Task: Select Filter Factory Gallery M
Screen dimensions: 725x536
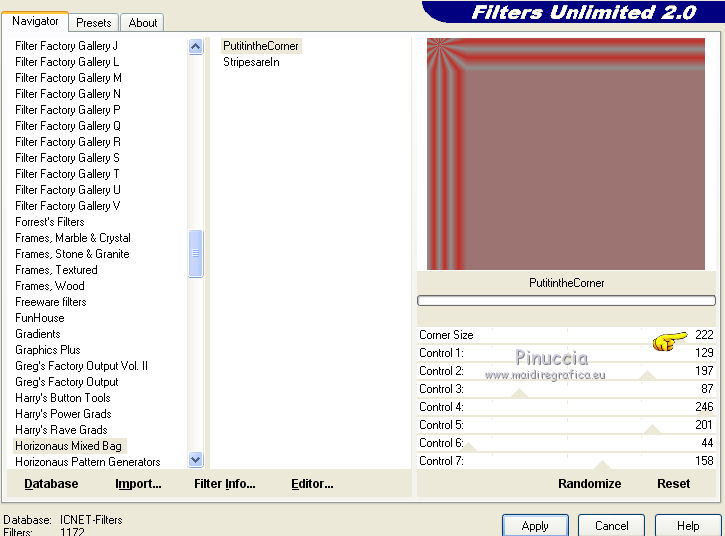Action: pyautogui.click(x=68, y=78)
